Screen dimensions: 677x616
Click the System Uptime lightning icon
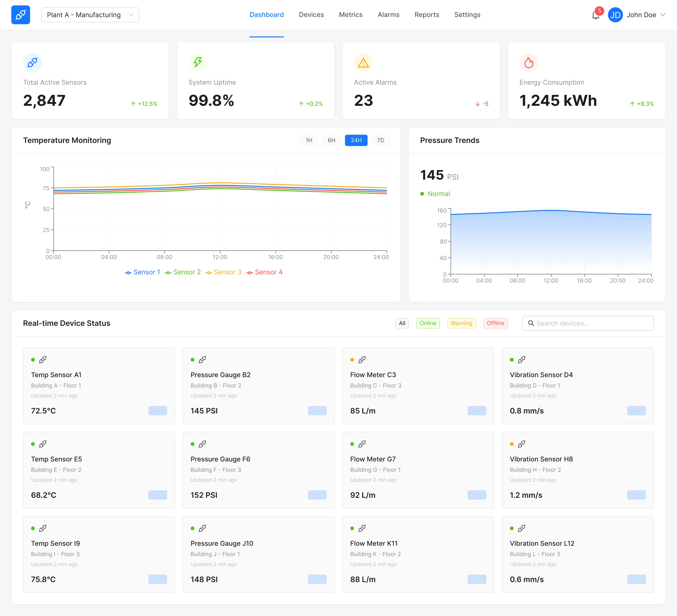[x=198, y=63]
